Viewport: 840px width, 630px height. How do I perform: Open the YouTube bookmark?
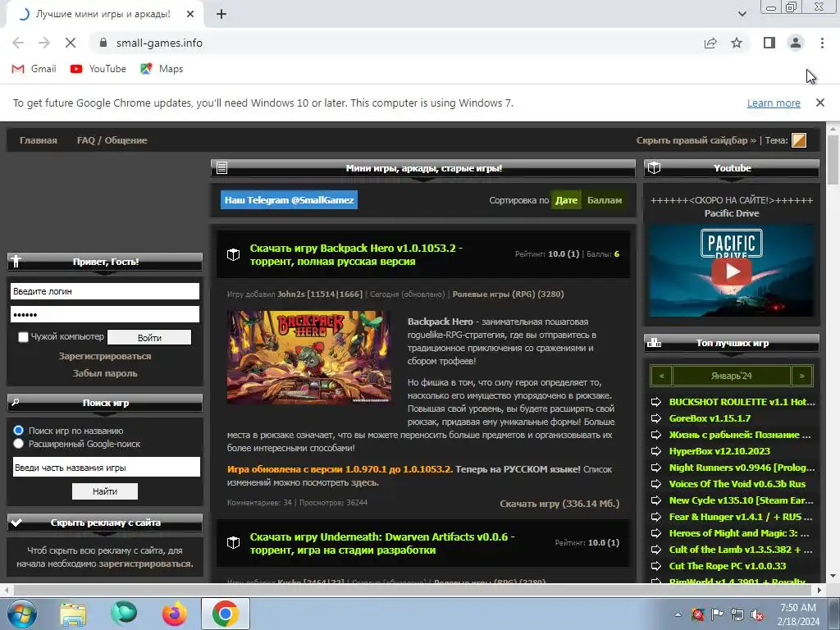[98, 69]
